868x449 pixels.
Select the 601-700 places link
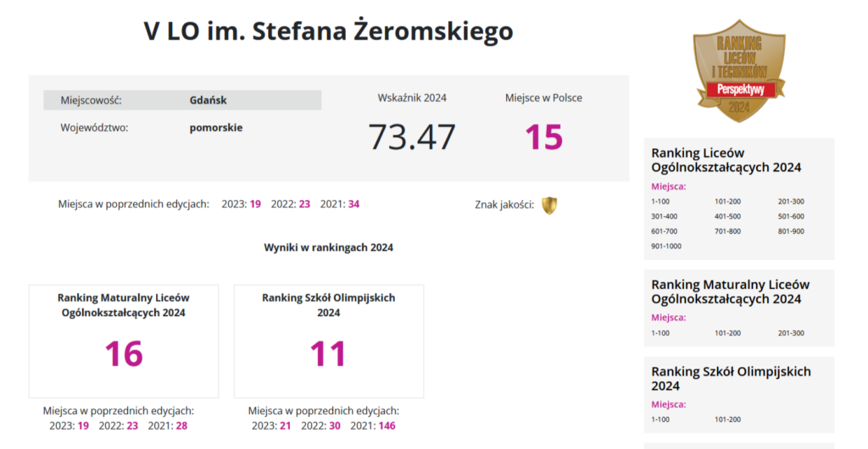(x=664, y=231)
